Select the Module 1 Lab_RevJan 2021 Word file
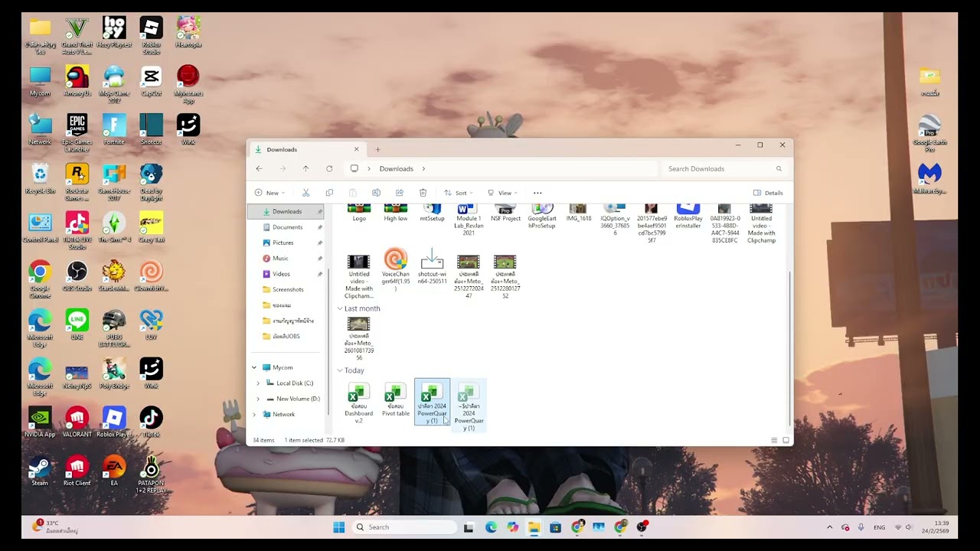The width and height of the screenshot is (980, 551). pyautogui.click(x=469, y=220)
